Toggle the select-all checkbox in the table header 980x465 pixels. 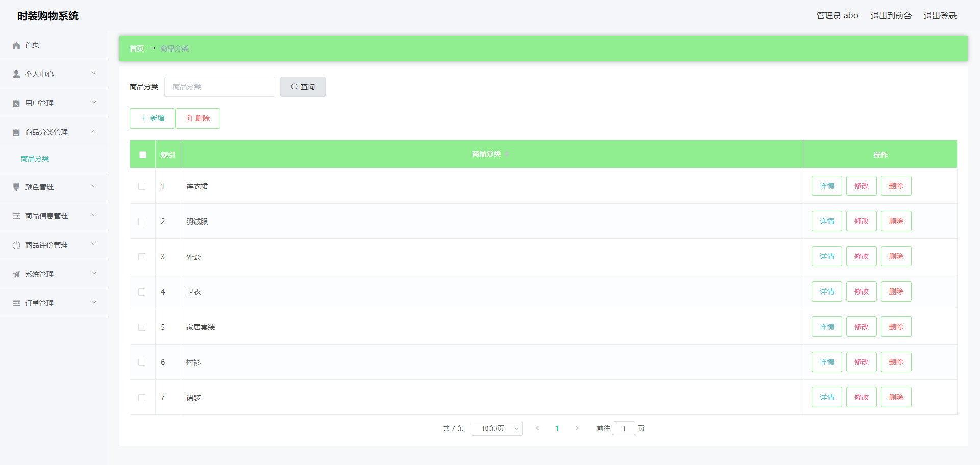click(x=143, y=155)
